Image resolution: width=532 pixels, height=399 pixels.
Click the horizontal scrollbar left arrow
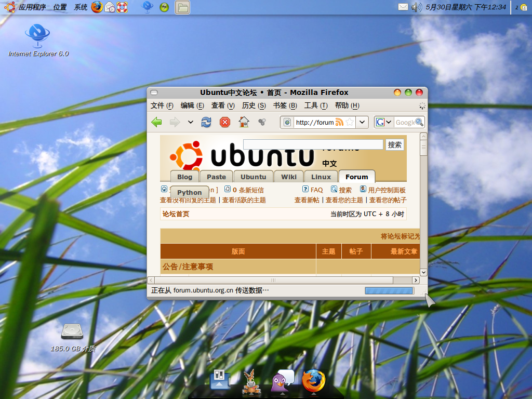(x=151, y=280)
